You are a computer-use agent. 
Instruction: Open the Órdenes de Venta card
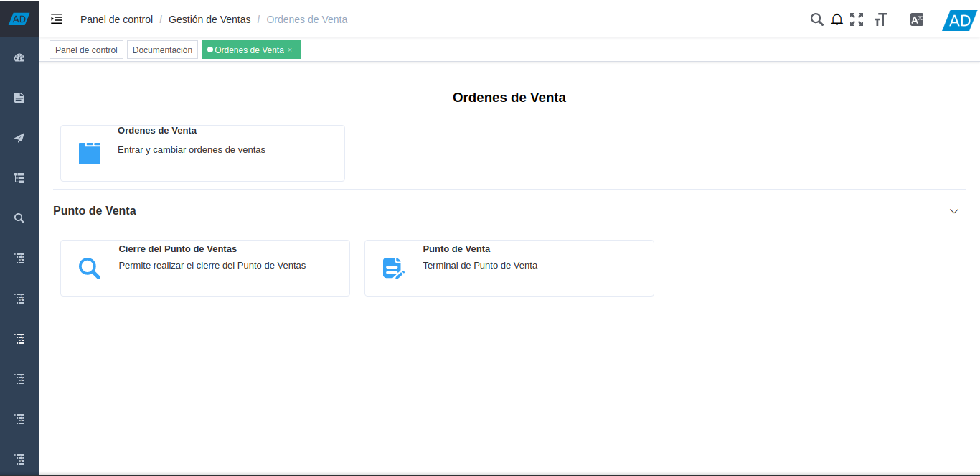pyautogui.click(x=202, y=152)
